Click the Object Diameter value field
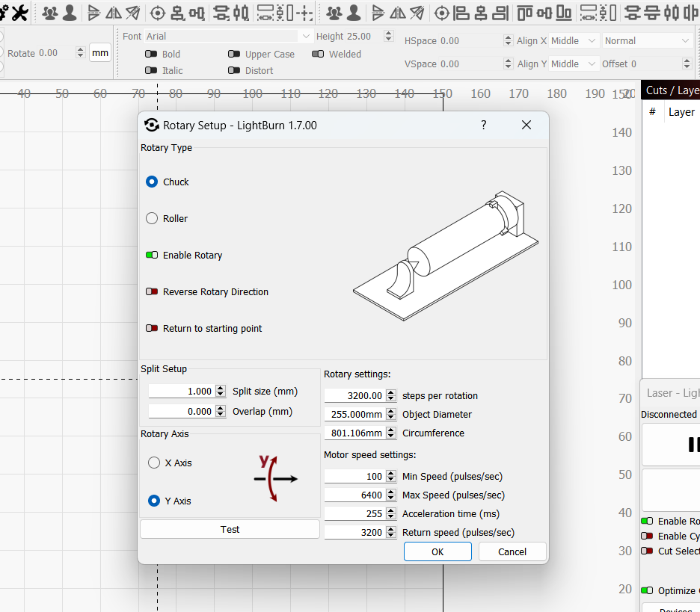The image size is (700, 612). tap(355, 414)
